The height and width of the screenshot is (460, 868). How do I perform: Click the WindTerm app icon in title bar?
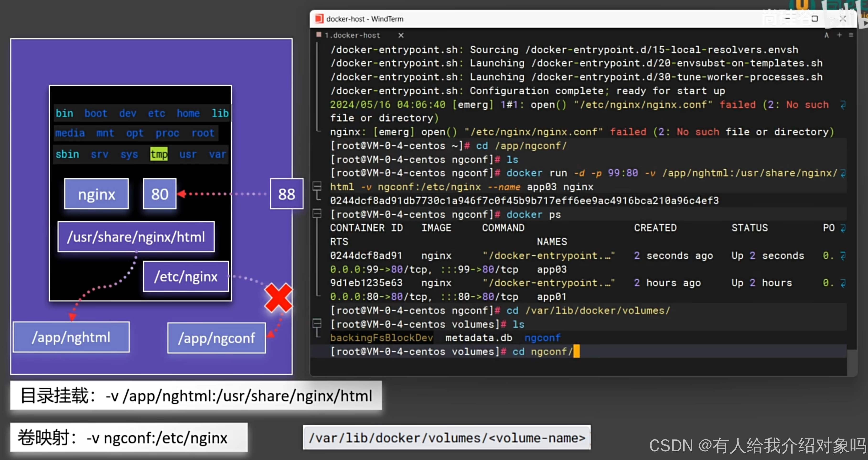pos(319,19)
